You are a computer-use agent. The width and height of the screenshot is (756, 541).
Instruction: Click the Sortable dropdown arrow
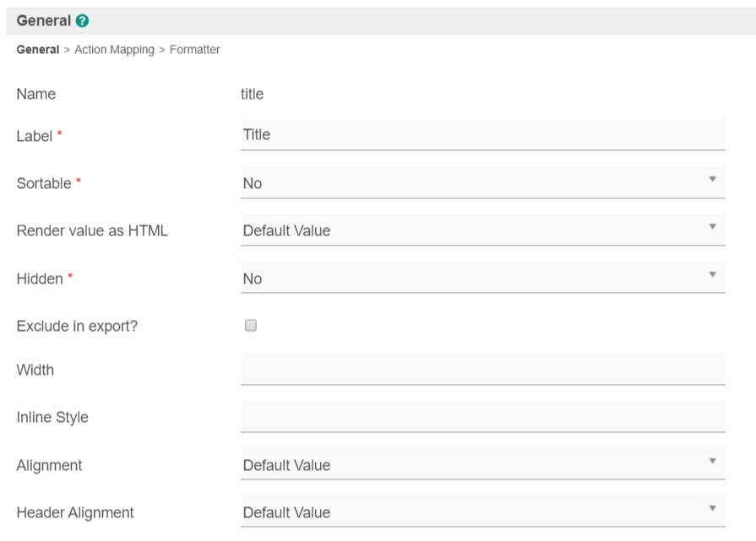tap(712, 179)
